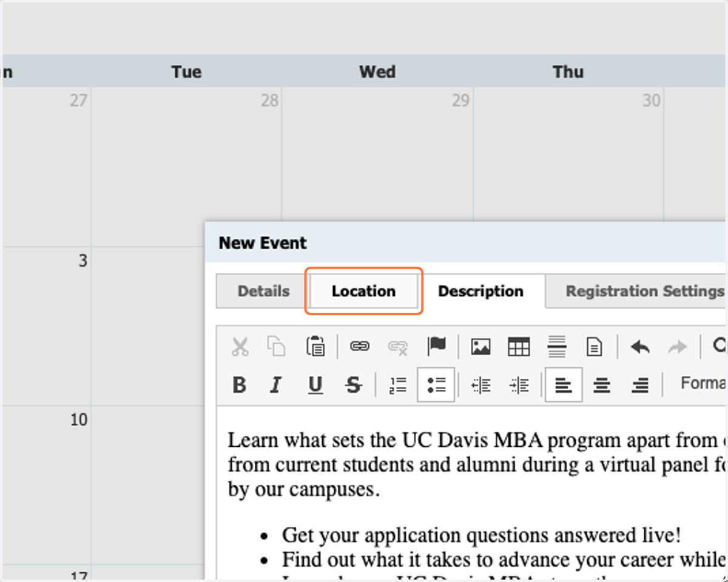Screen dimensions: 728x582
Task: Click the Cut scissors icon
Action: pos(240,347)
